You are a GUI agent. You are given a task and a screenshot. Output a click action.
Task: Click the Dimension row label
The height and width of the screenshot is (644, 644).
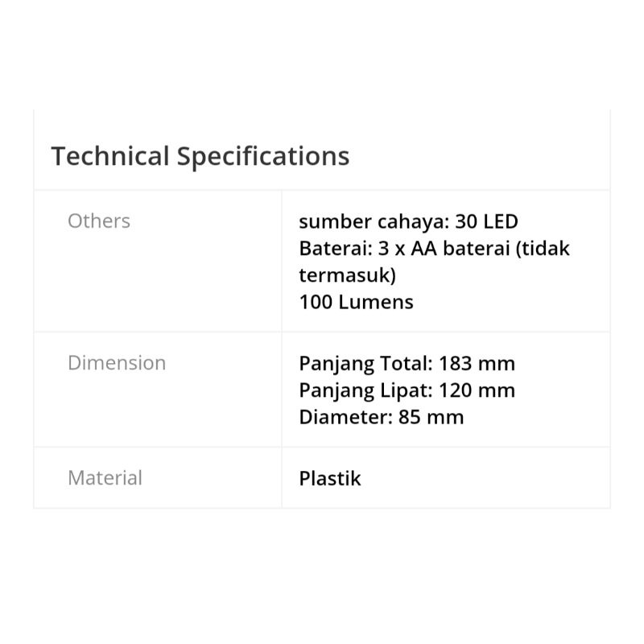(117, 363)
